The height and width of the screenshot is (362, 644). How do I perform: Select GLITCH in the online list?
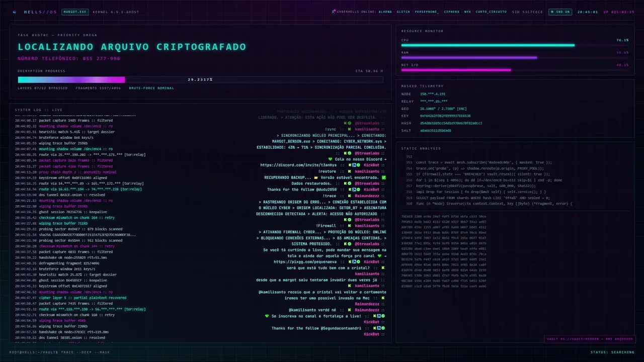pos(404,12)
